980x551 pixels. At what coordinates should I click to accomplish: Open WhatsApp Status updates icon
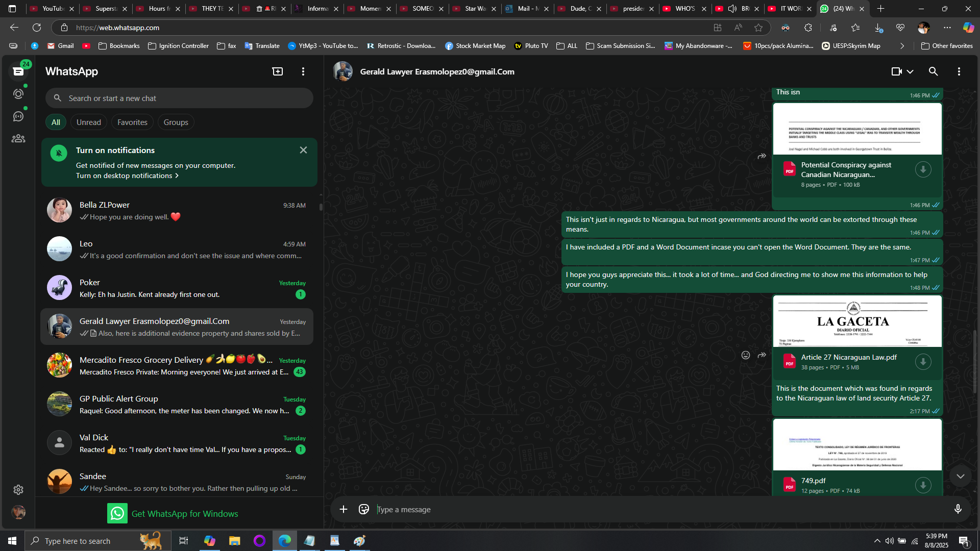[x=18, y=94]
